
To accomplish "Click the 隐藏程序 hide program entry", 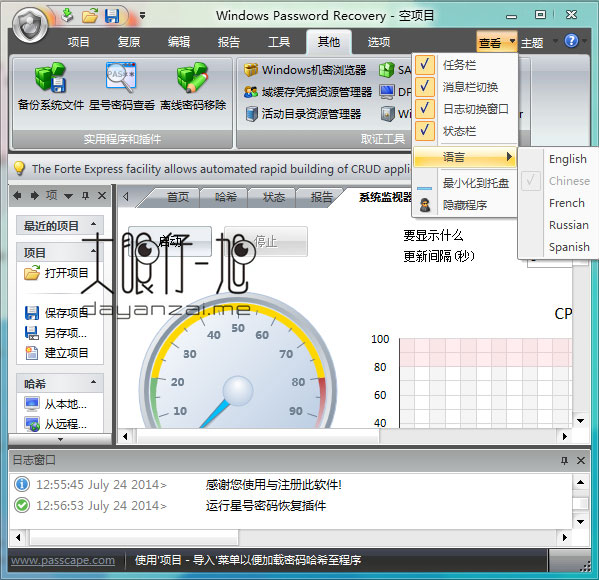I will coord(465,205).
